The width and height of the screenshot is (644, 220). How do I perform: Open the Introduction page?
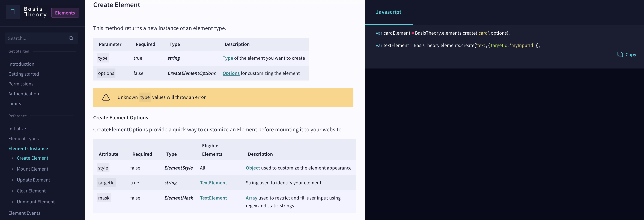21,64
